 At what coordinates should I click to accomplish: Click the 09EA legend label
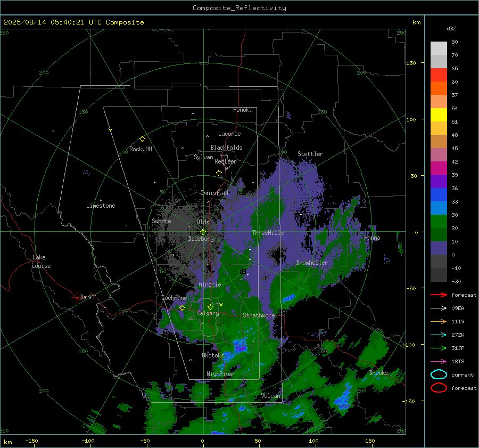(x=458, y=308)
